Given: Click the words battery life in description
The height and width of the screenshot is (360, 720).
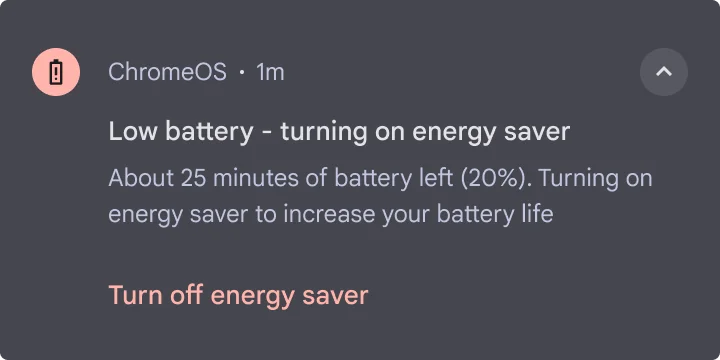Looking at the screenshot, I should tap(495, 214).
